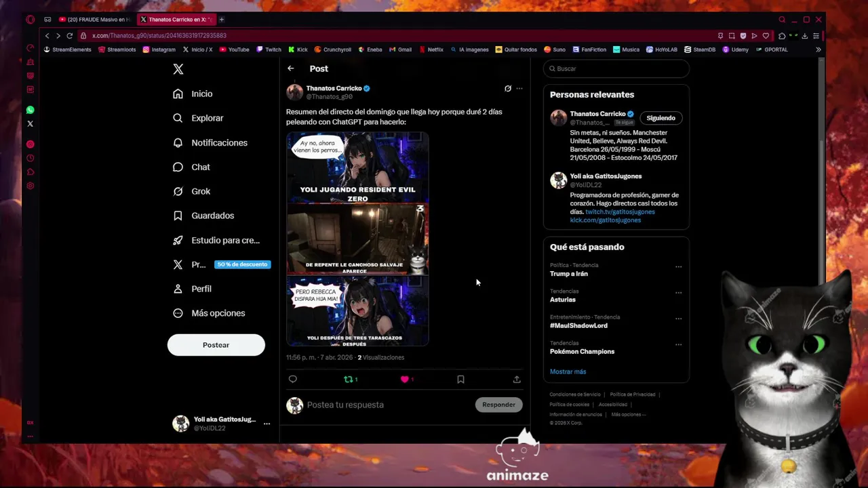Click the Responder button
Screen dimensions: 868x488
tap(498, 405)
